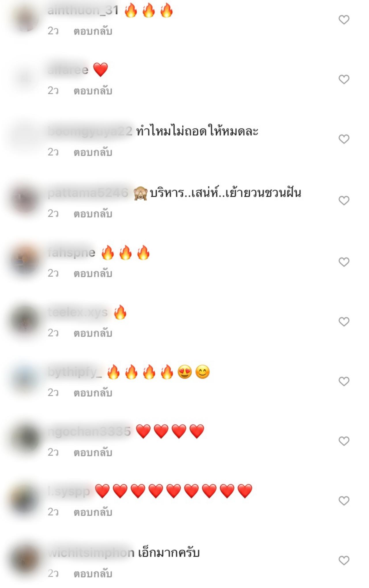Heart the fahspne three-flames comment

(344, 262)
